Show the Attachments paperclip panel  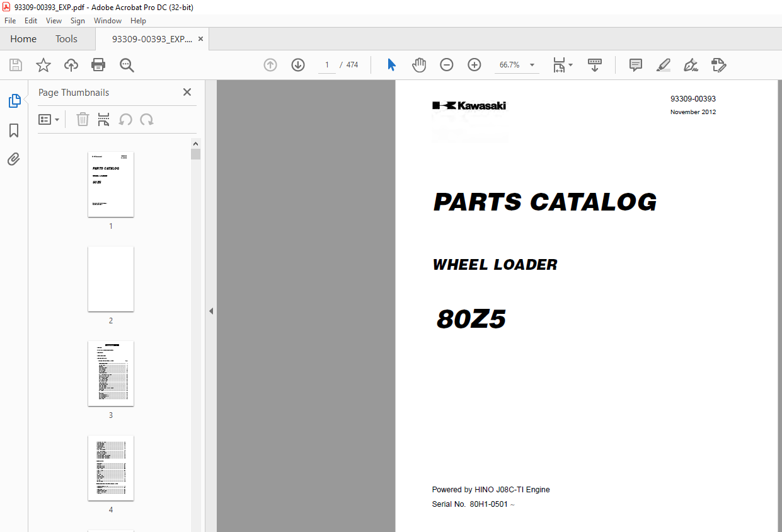[14, 159]
